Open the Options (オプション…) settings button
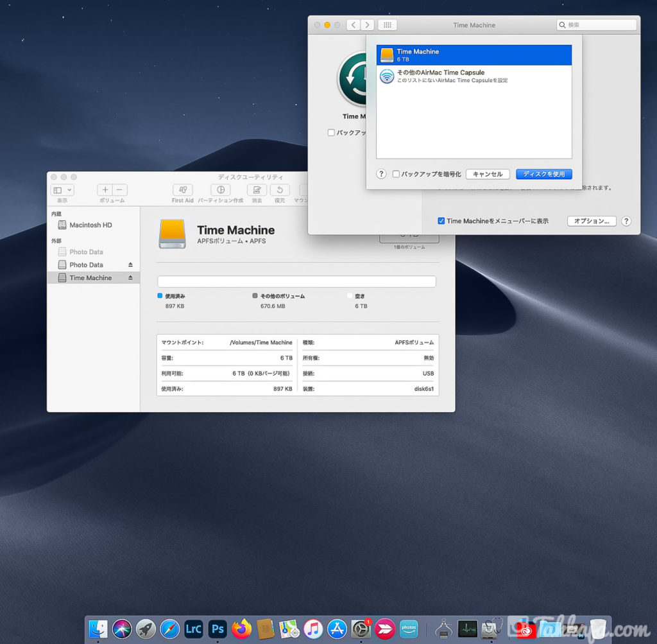The width and height of the screenshot is (657, 644). point(591,221)
